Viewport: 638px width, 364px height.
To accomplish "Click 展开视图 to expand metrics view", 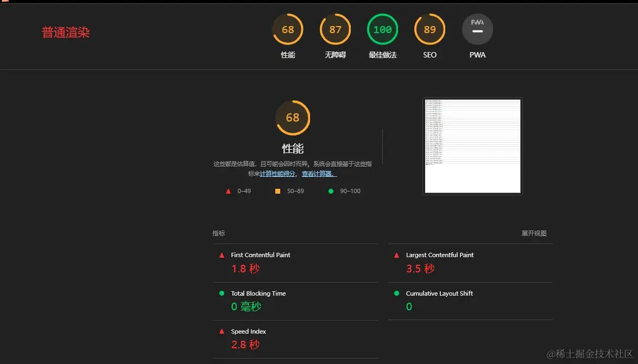I will pos(534,233).
